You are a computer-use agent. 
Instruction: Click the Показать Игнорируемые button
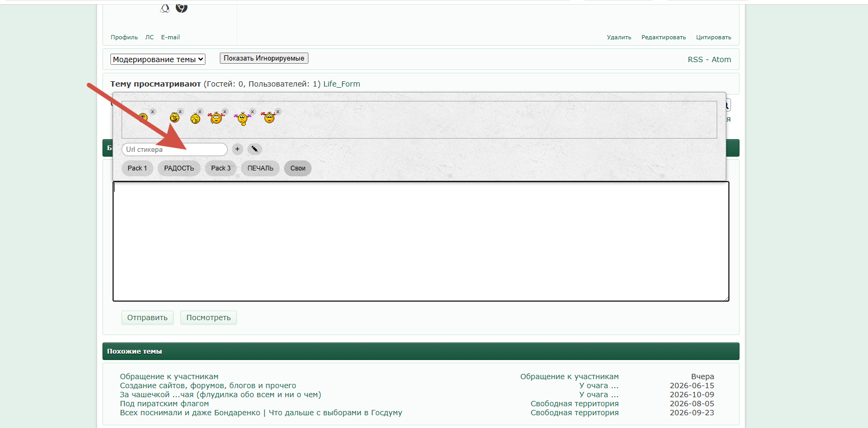tap(264, 58)
